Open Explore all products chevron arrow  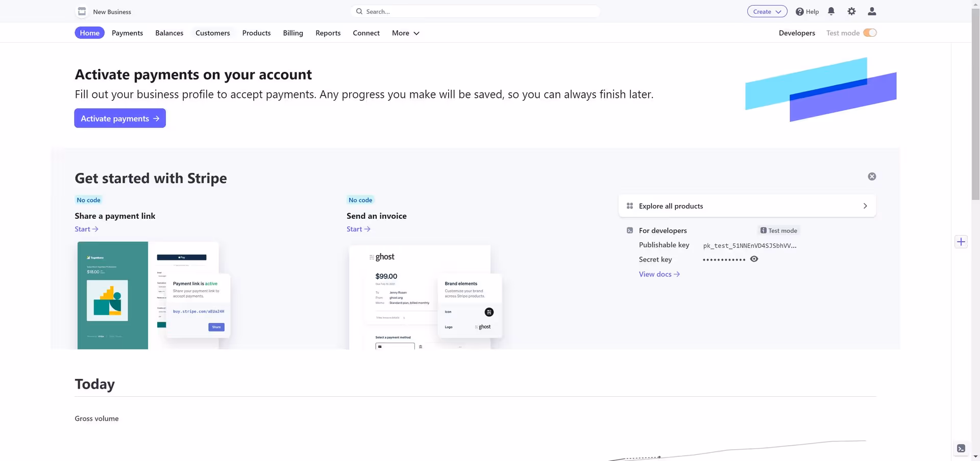click(x=865, y=206)
